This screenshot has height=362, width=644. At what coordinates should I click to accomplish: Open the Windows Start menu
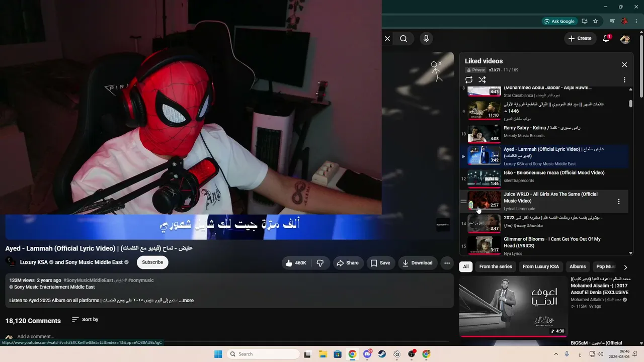218,354
